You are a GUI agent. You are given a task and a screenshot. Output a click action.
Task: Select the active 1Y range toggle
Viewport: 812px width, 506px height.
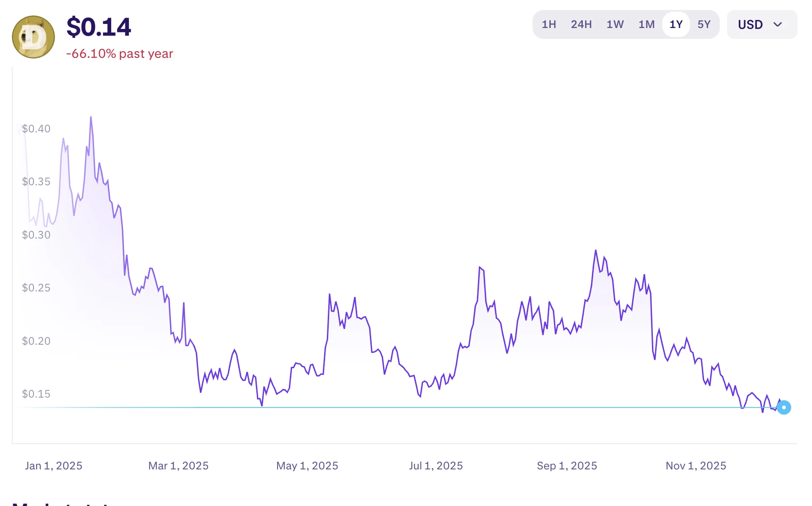676,24
